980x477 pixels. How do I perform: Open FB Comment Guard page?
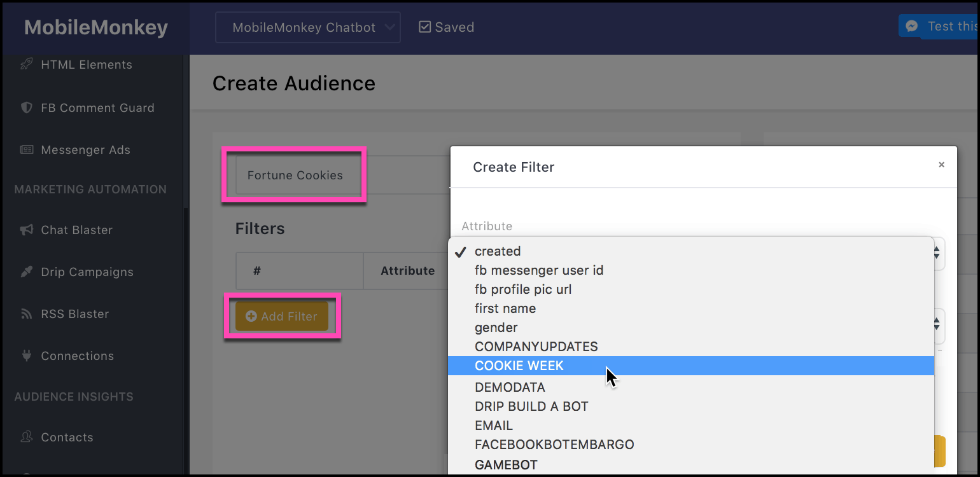pos(97,107)
